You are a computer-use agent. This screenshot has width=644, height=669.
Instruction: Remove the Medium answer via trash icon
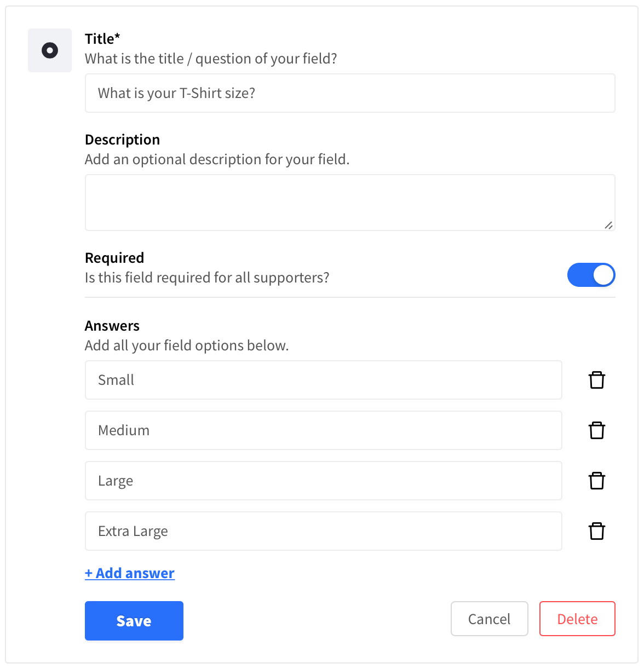[596, 430]
